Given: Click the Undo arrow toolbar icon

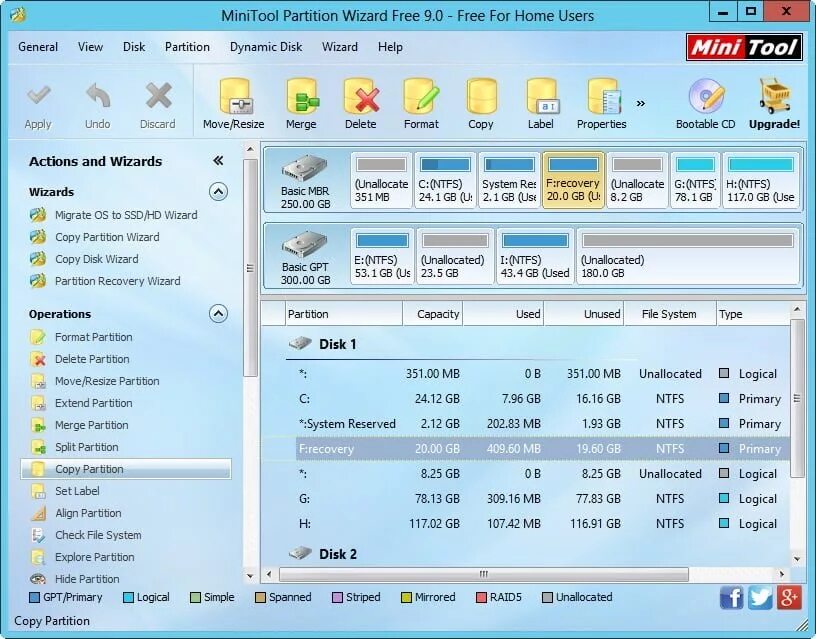Looking at the screenshot, I should pos(97,97).
